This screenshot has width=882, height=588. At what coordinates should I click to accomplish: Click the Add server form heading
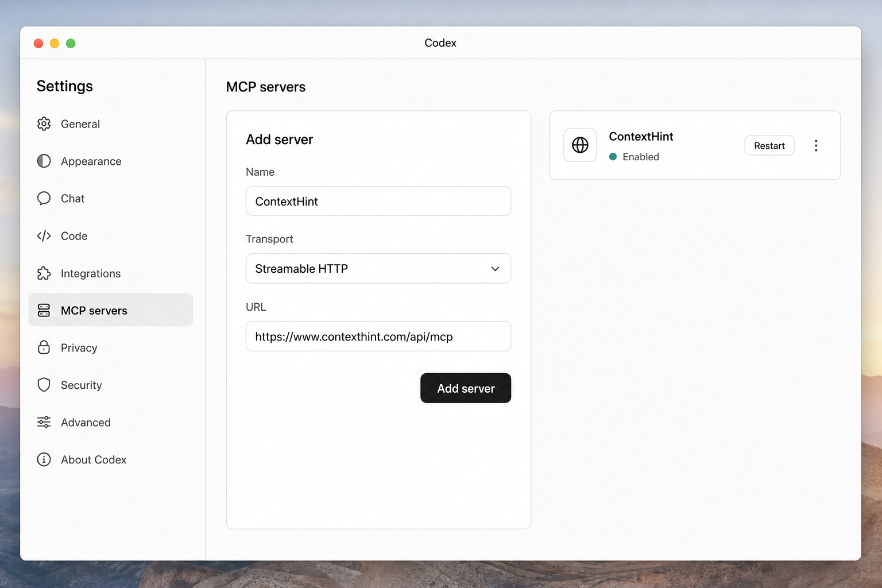pyautogui.click(x=279, y=140)
